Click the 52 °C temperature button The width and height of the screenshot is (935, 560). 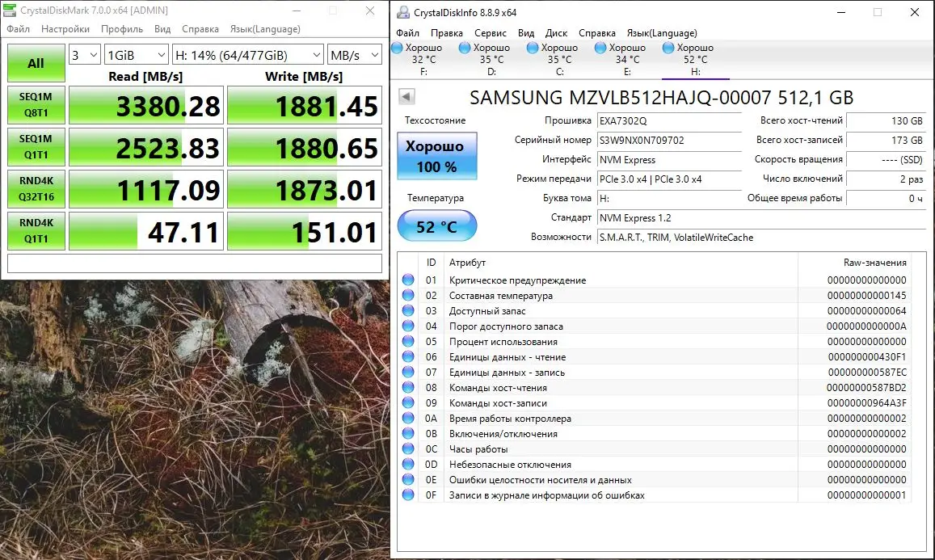[x=436, y=226]
